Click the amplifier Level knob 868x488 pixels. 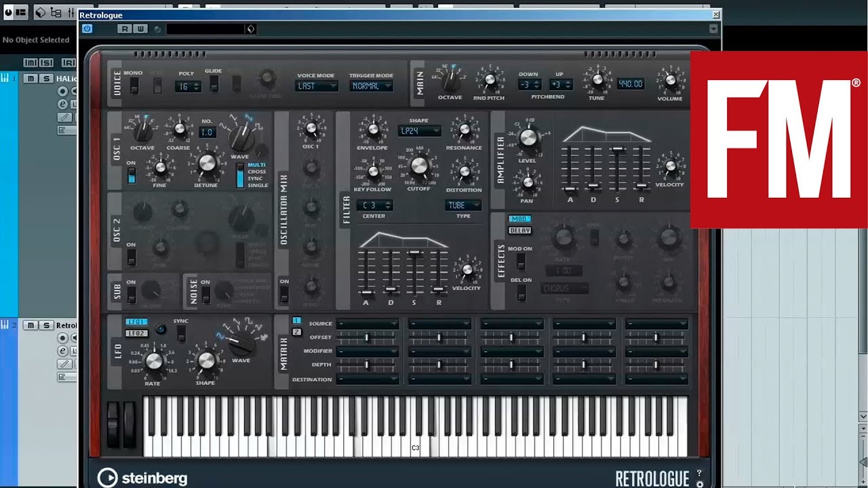[x=528, y=139]
